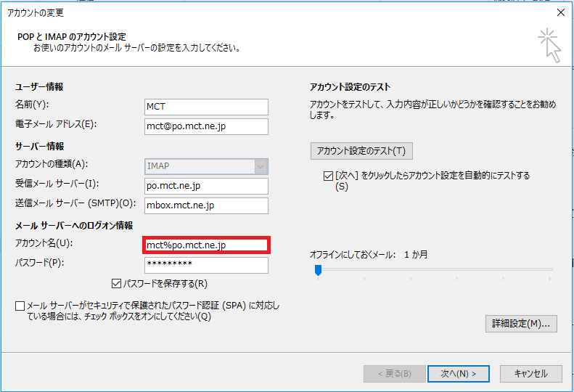This screenshot has width=574, height=392.
Task: Open the アカウントの種類 IMAP dropdown
Action: (206, 166)
